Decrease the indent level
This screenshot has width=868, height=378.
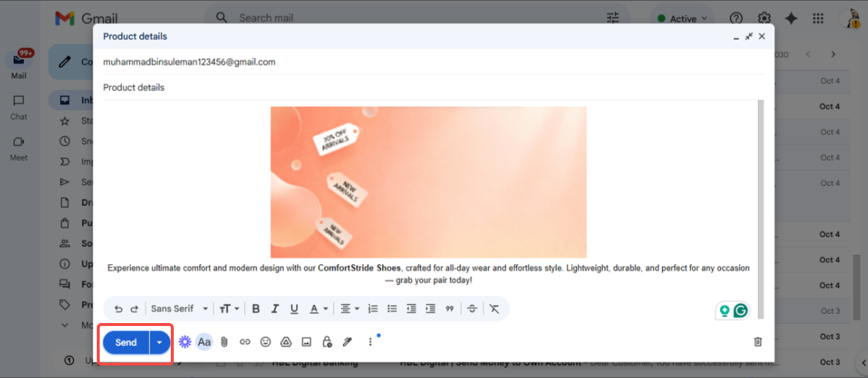pyautogui.click(x=411, y=309)
